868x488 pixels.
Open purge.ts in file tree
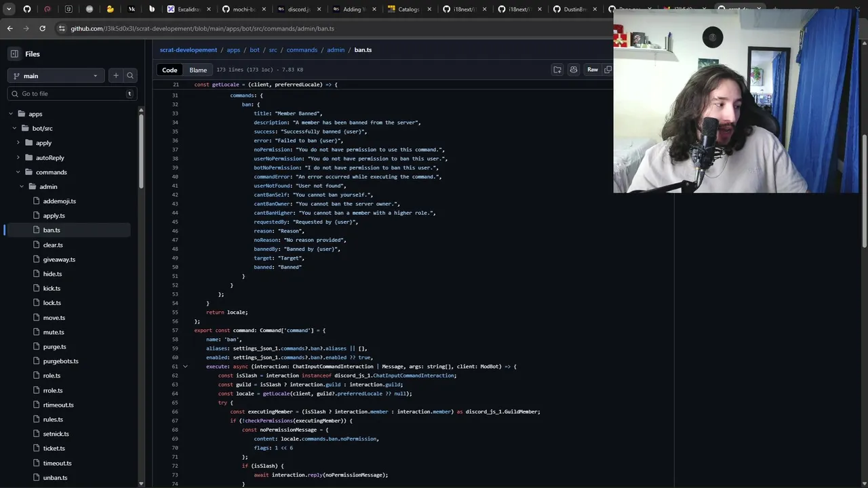(x=55, y=347)
